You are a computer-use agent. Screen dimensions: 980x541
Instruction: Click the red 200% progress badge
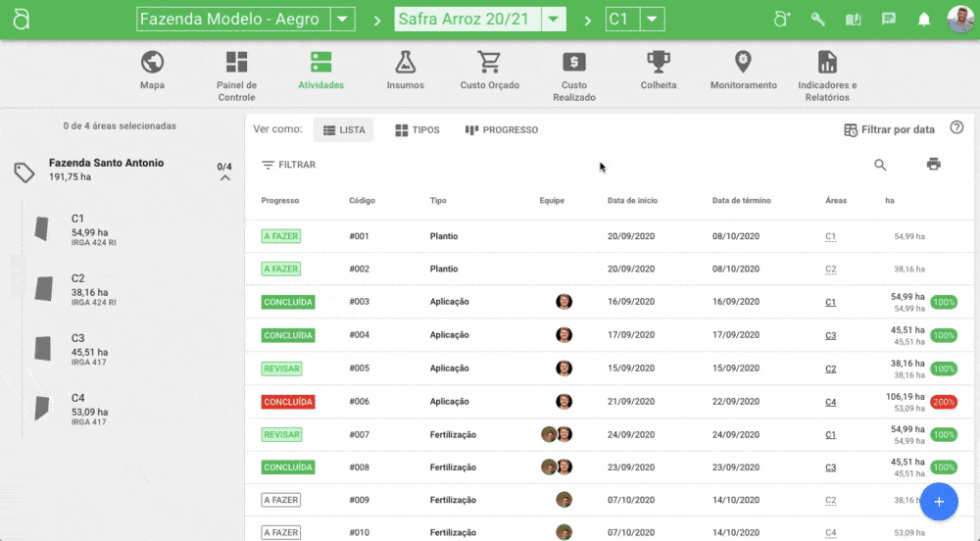coord(944,402)
